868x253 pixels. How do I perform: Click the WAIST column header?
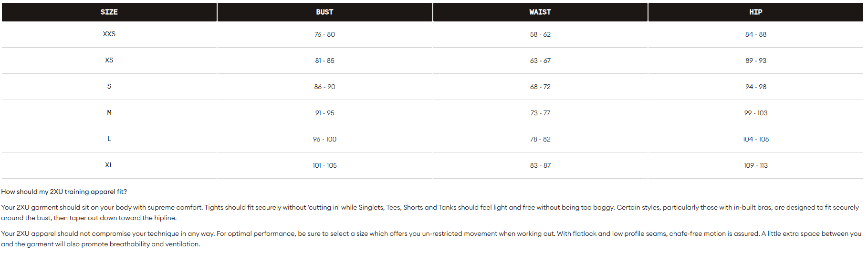pyautogui.click(x=540, y=12)
